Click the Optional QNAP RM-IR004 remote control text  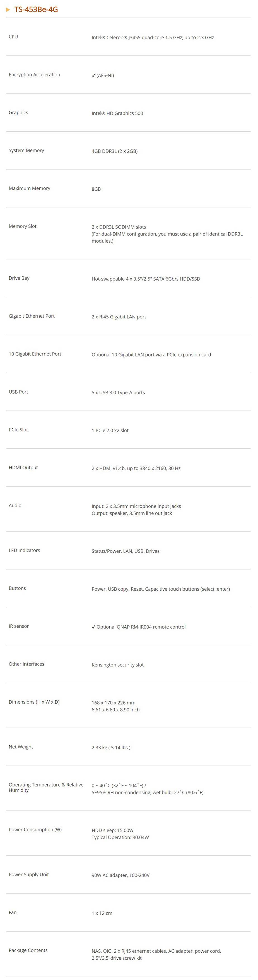pyautogui.click(x=141, y=627)
